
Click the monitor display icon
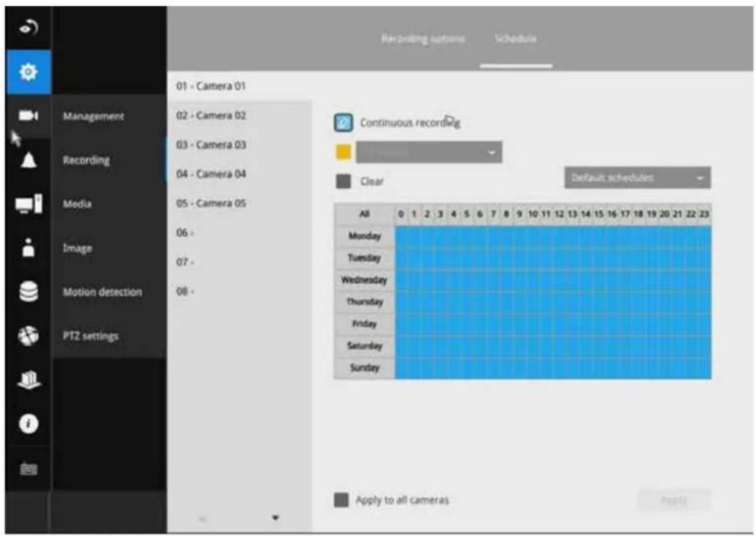[x=29, y=204]
